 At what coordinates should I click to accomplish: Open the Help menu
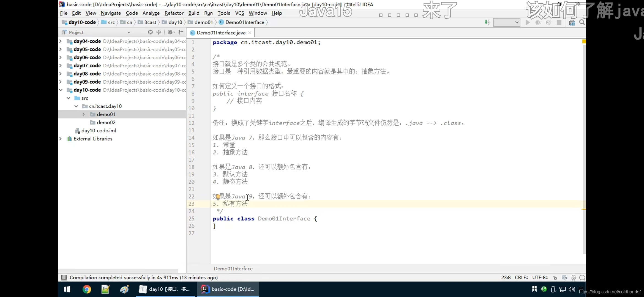click(x=277, y=13)
